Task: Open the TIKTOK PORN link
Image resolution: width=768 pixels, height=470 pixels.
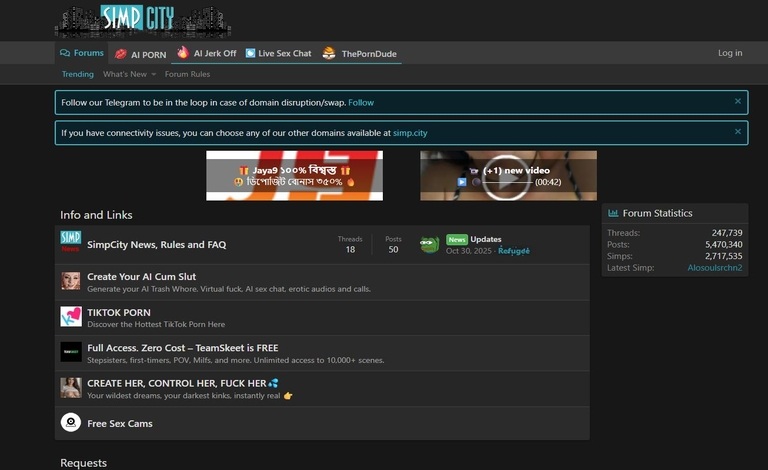Action: 119,312
